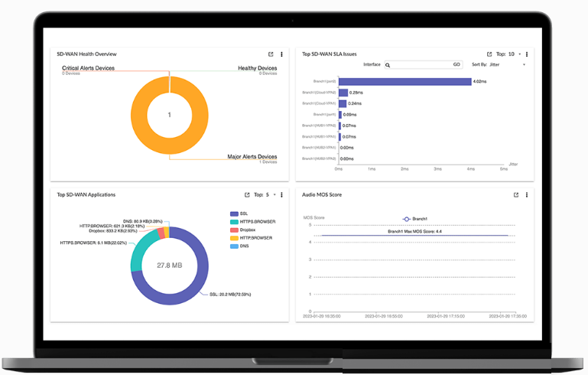Open Audio MOS Score three-dot menu
Screen dimensions: 588x375
pos(527,195)
